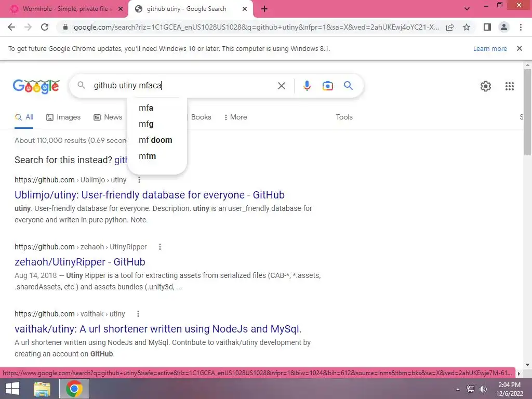Screen dimensions: 532x399
Task: Open taskbar clock 2:04 PM
Action: [x=509, y=389]
